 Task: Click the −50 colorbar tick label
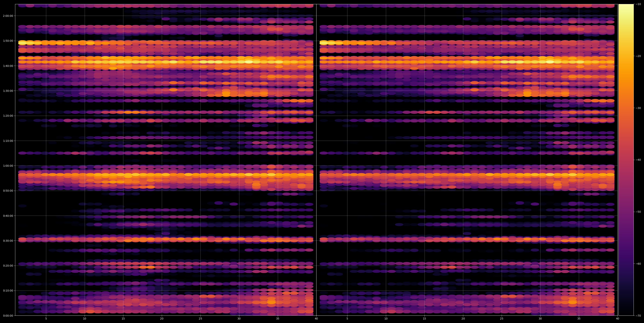pyautogui.click(x=638, y=212)
